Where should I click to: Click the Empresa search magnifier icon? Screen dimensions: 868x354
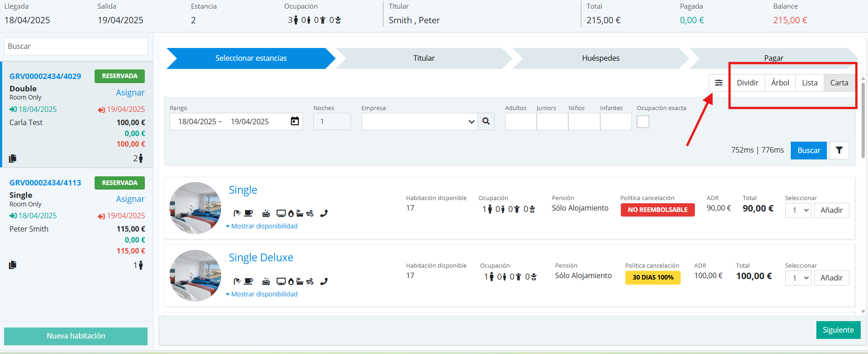(x=486, y=122)
